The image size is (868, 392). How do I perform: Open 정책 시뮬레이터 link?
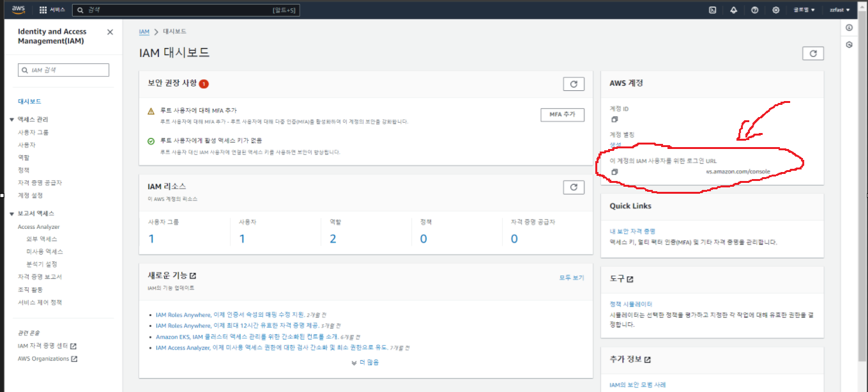(631, 304)
